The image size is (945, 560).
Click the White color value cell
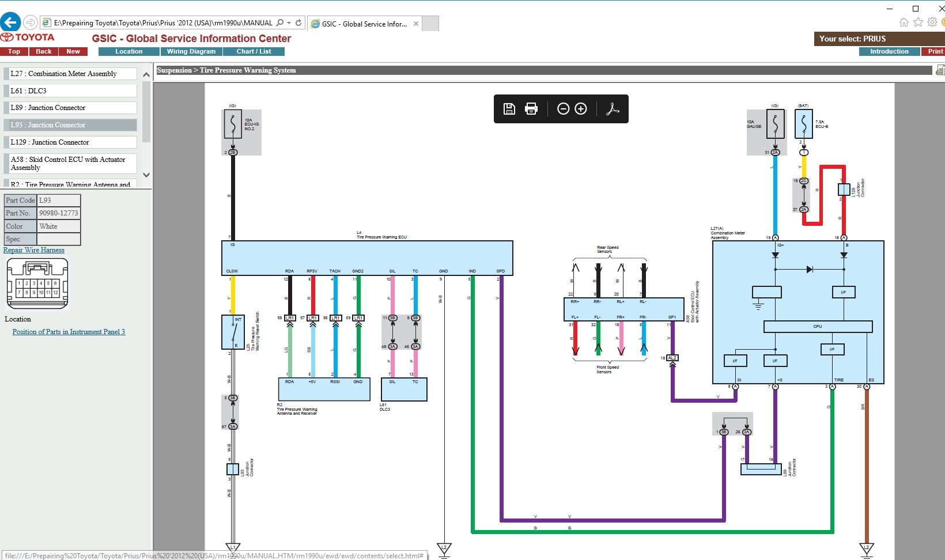58,226
